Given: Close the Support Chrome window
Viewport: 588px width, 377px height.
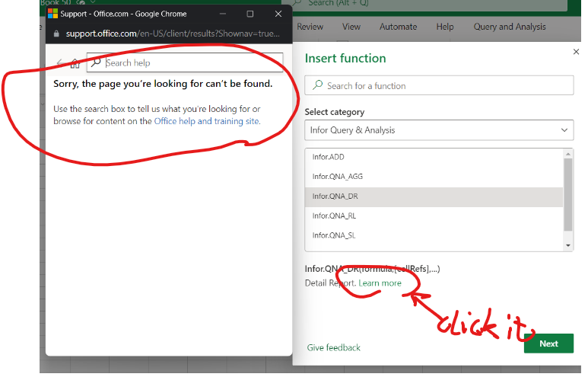Looking at the screenshot, I should point(278,14).
